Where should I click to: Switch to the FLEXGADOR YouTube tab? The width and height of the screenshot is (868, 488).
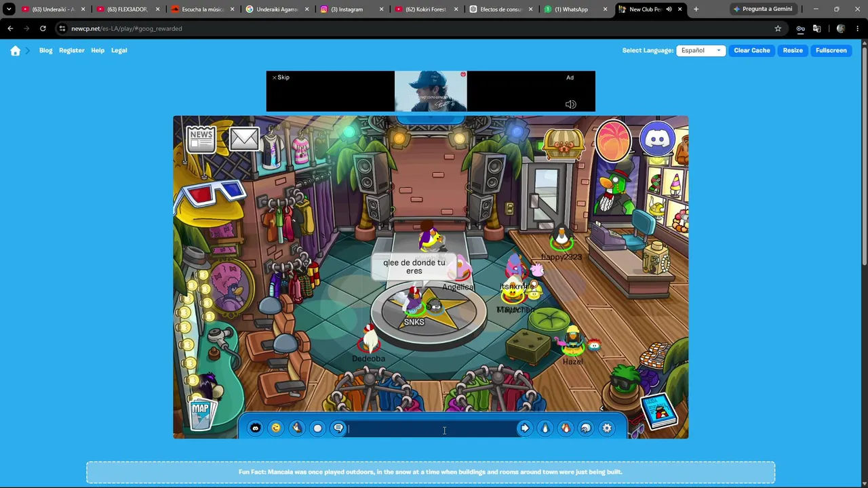coord(127,9)
